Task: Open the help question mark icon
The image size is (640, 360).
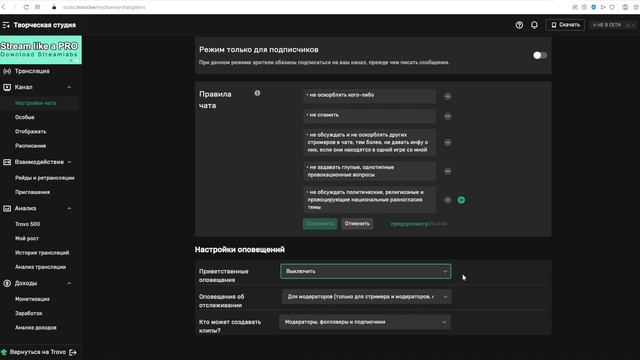Action: (519, 25)
